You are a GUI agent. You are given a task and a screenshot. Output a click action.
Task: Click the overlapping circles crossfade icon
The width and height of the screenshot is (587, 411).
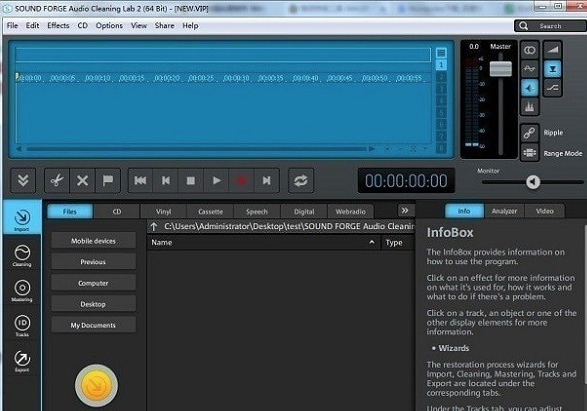pos(530,50)
